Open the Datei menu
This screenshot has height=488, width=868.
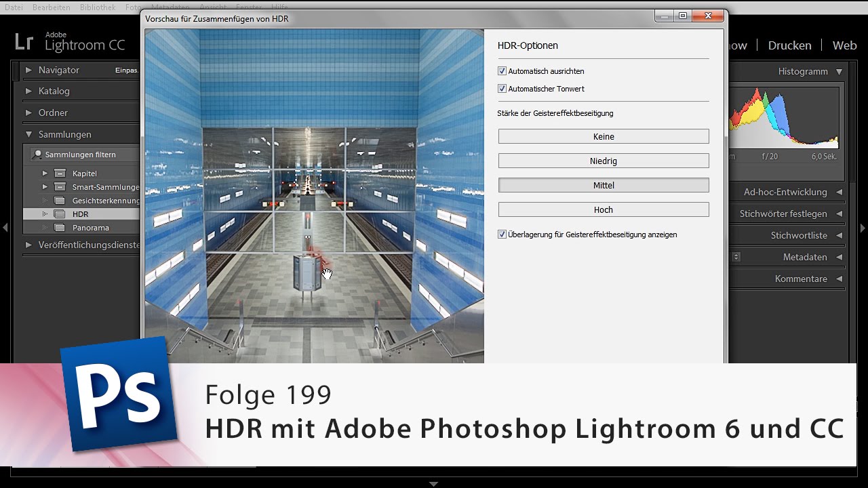(14, 7)
